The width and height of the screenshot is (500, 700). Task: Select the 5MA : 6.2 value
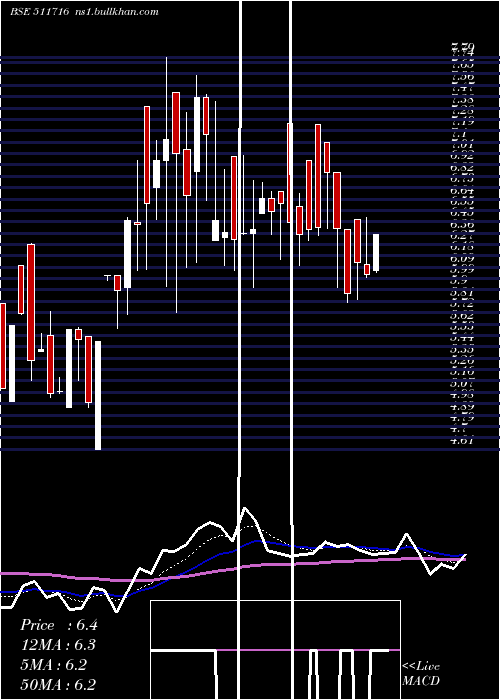click(53, 665)
